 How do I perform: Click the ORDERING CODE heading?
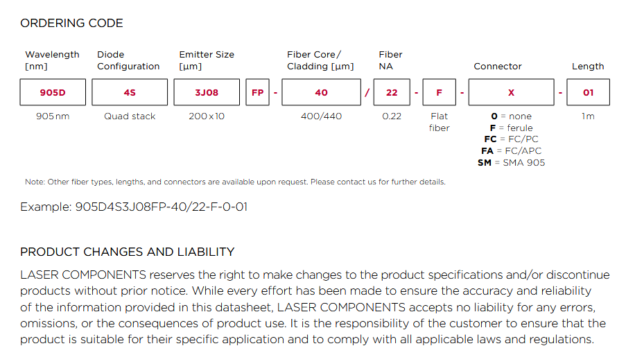(x=71, y=24)
